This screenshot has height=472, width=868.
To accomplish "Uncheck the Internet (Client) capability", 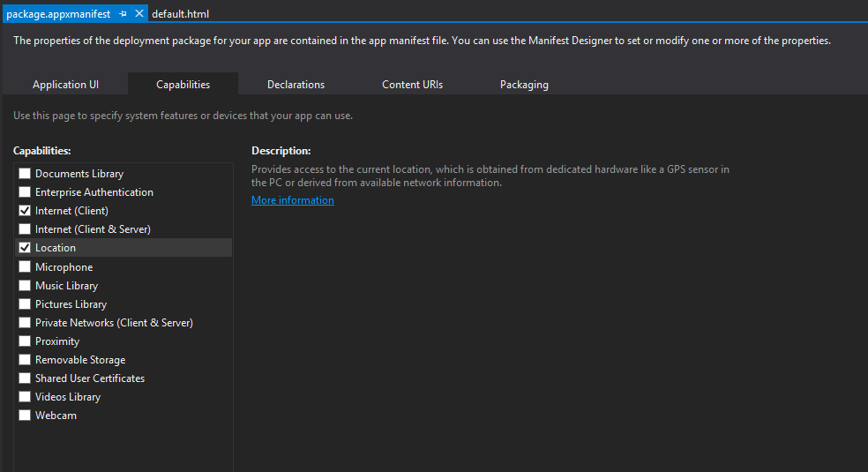I will coord(25,211).
